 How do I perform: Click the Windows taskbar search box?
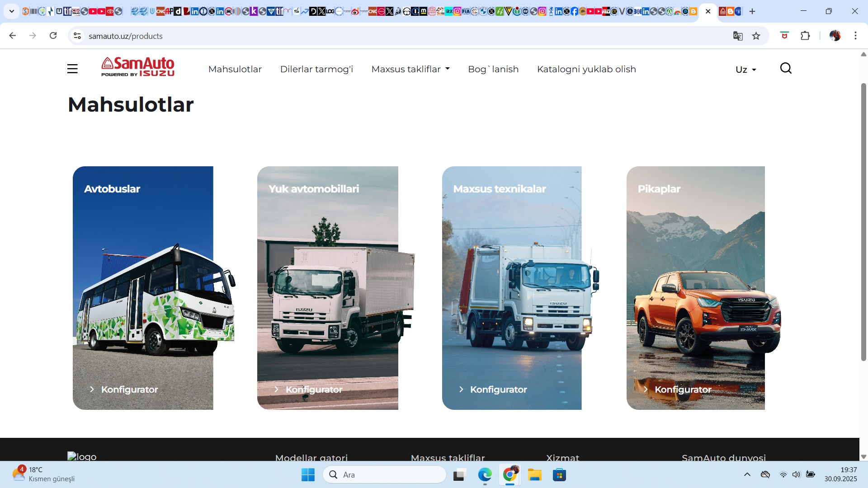click(384, 475)
